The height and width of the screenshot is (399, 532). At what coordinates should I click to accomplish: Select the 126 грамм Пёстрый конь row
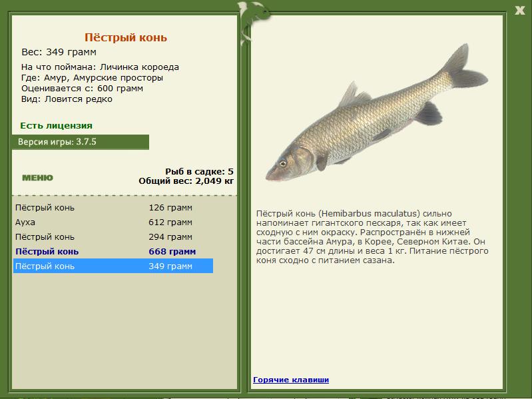(113, 207)
